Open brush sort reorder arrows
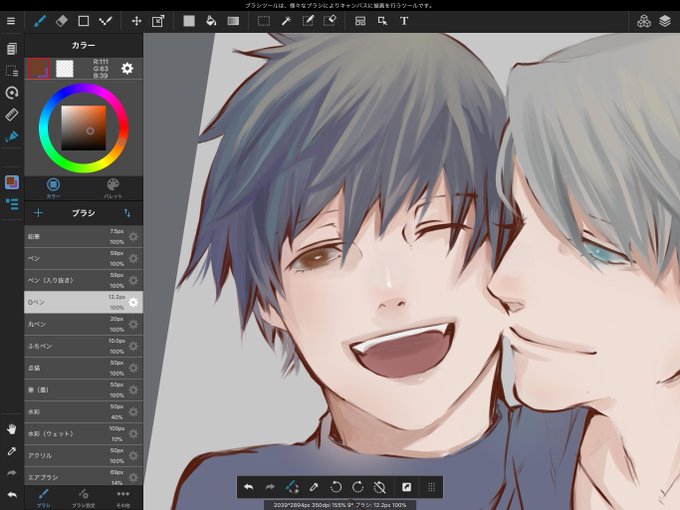680x510 pixels. coord(127,212)
